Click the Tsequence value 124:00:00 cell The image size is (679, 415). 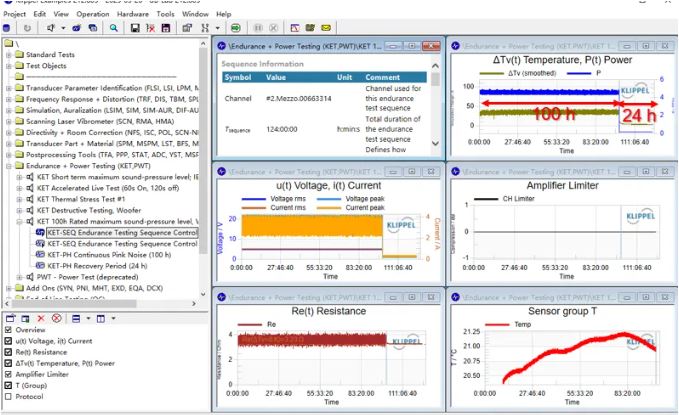point(282,129)
